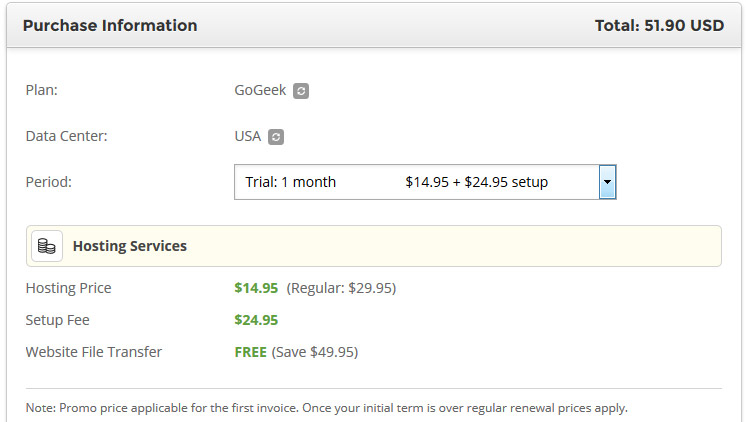
Task: Click the coins icon in Hosting Services
Action: [47, 246]
